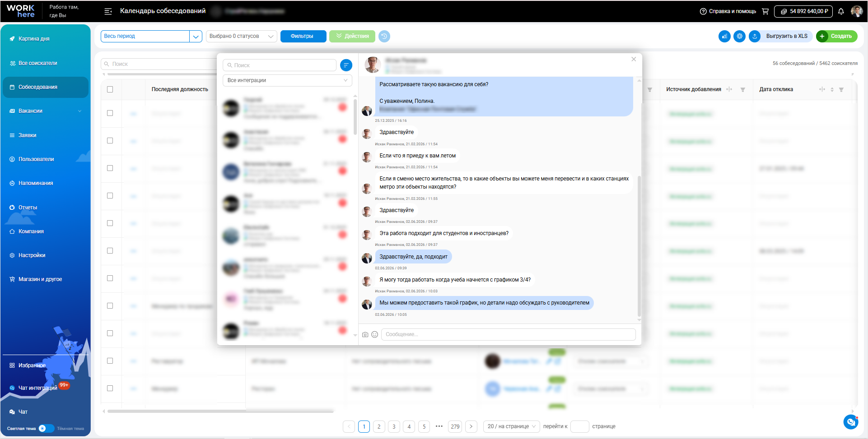
Task: Click the history clock icon next to Действия
Action: (384, 36)
